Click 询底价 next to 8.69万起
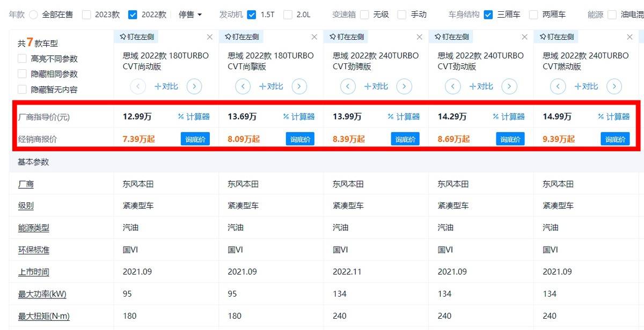The image size is (644, 330). (510, 140)
